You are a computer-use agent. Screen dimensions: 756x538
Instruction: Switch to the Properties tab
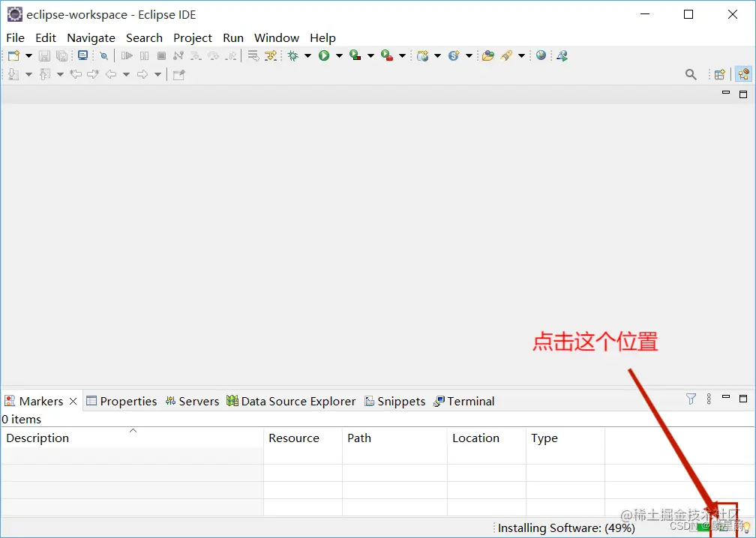121,401
